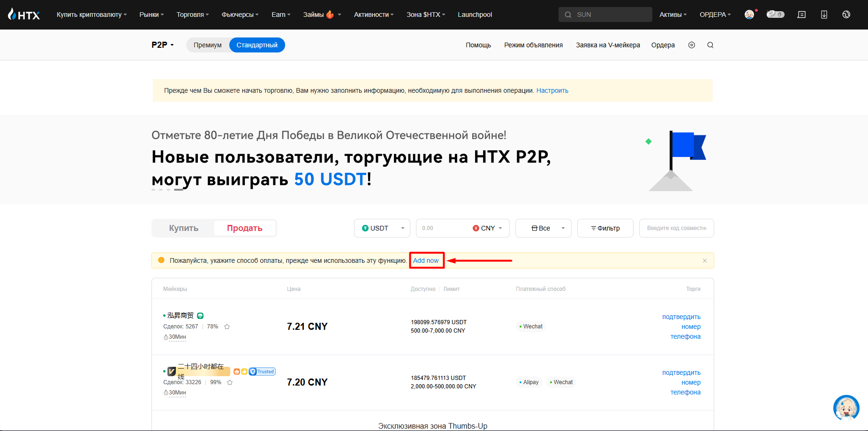This screenshot has width=868, height=431.
Task: Close the payment method warning banner
Action: [x=704, y=260]
